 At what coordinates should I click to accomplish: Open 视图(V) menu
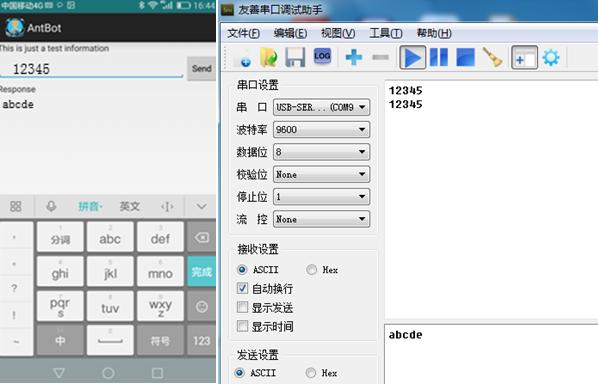click(x=338, y=34)
